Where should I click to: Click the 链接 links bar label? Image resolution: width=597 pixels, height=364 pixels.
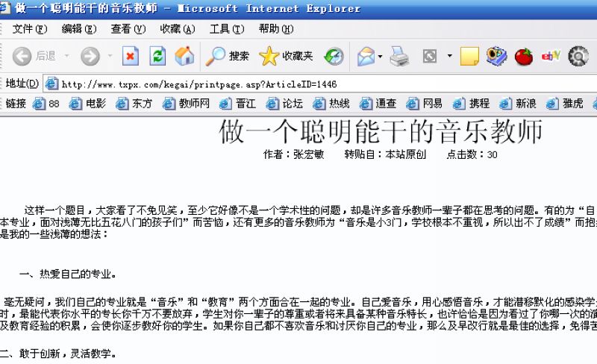16,104
